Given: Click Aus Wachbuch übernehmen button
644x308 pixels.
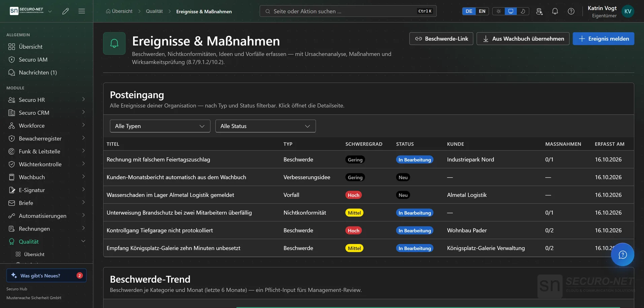Looking at the screenshot, I should 523,39.
